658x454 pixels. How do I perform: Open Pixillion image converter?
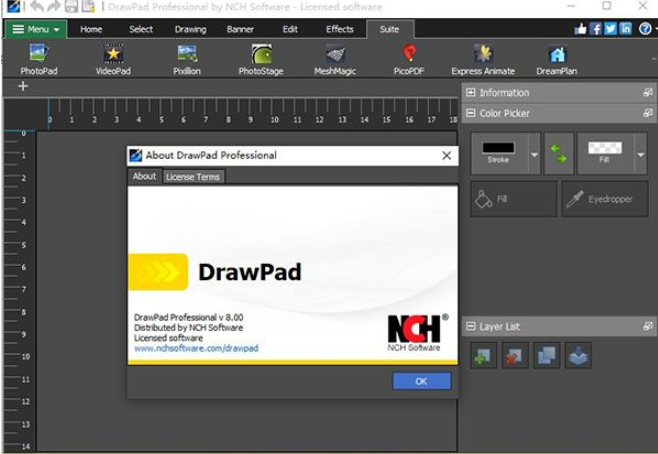pos(187,59)
